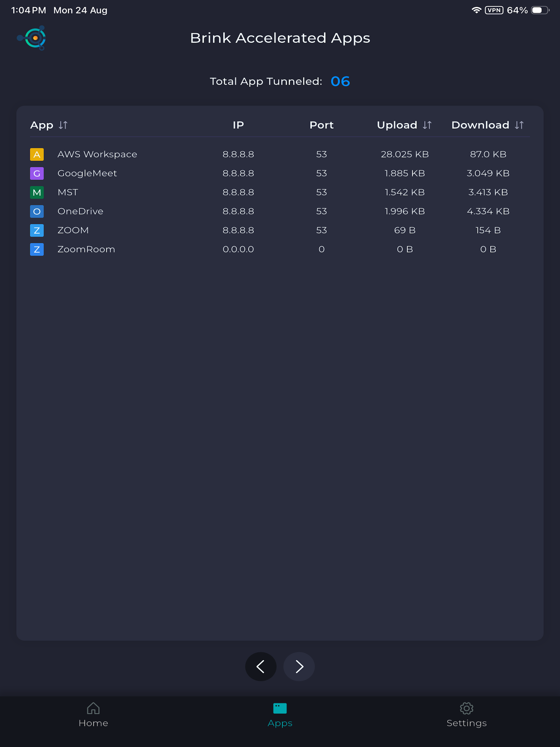Screen dimensions: 560x747
Task: Click the IP column header
Action: click(238, 125)
